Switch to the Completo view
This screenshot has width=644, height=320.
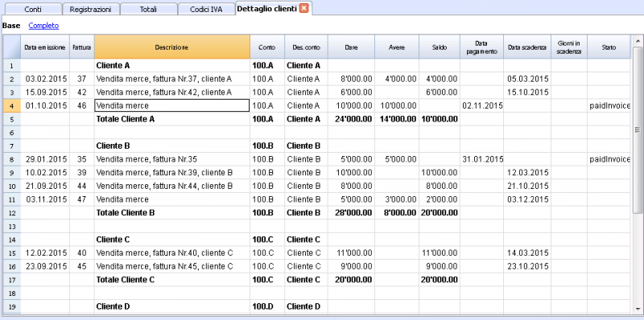coord(43,26)
